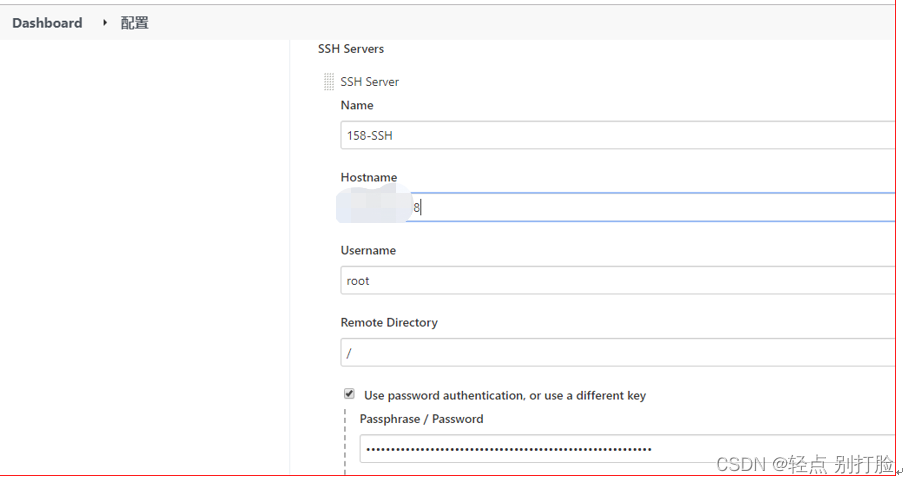Click the SSH Server drag handle icon
The height and width of the screenshot is (484, 909).
coord(329,82)
